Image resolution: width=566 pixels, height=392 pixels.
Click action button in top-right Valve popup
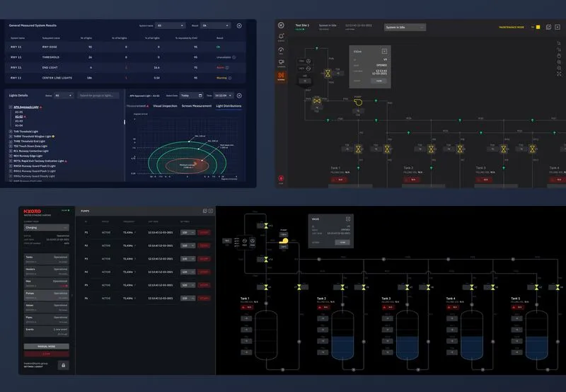coord(379,81)
